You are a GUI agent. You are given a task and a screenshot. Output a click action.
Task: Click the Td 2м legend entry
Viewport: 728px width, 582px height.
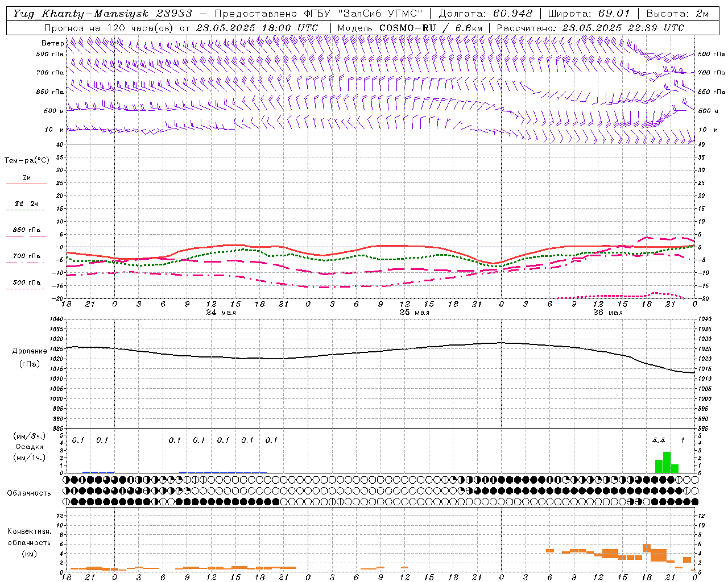[26, 203]
